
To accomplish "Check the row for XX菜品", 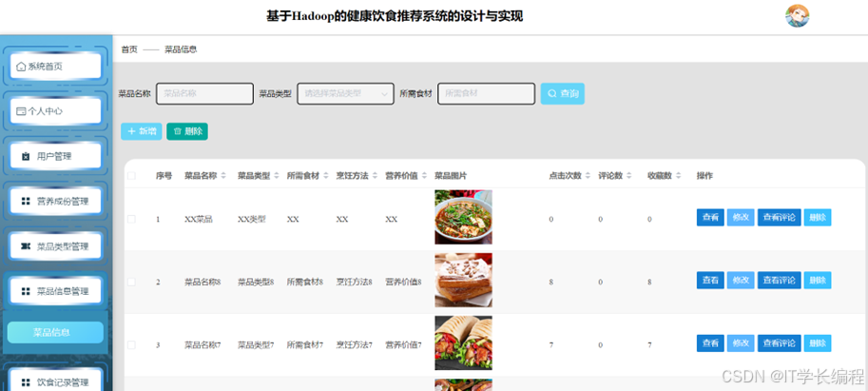I will click(131, 219).
